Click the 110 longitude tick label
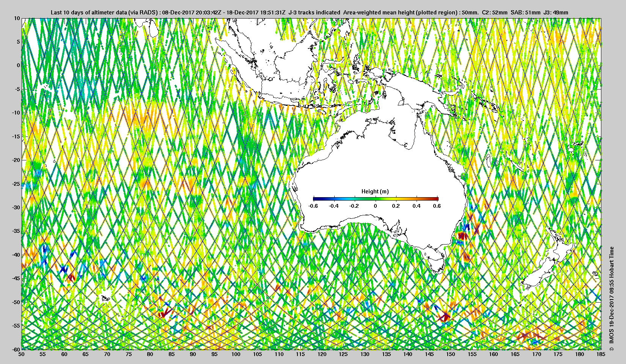 point(279,355)
